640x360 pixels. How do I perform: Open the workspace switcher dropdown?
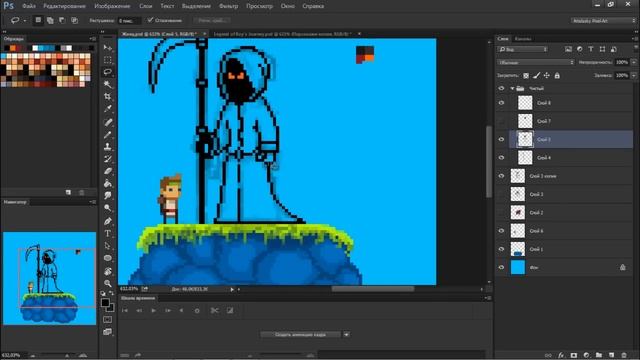coord(604,20)
